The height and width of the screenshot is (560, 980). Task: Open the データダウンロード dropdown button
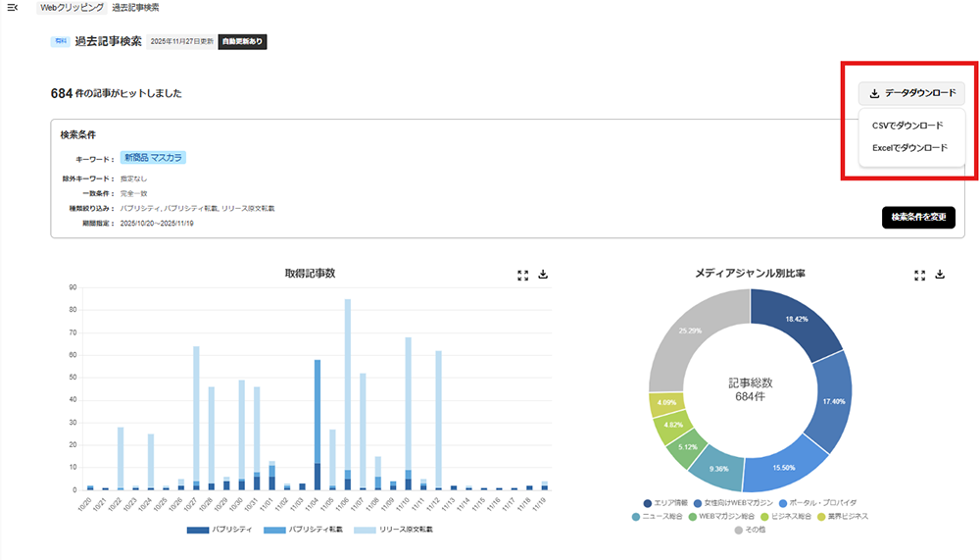tap(911, 93)
